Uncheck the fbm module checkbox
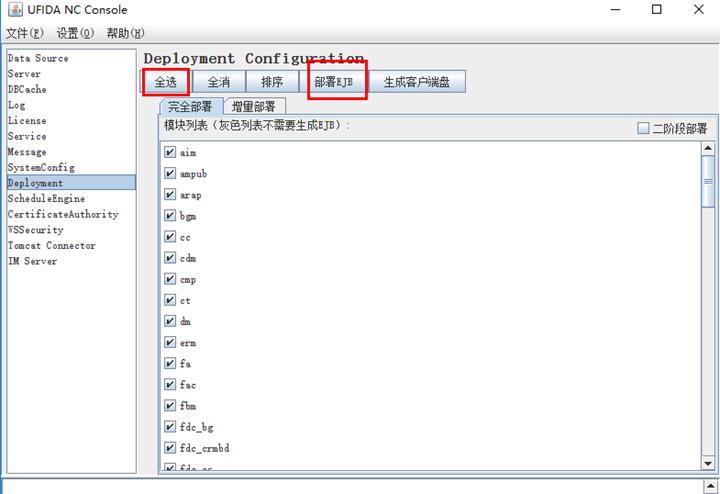Image resolution: width=720 pixels, height=494 pixels. pos(170,405)
